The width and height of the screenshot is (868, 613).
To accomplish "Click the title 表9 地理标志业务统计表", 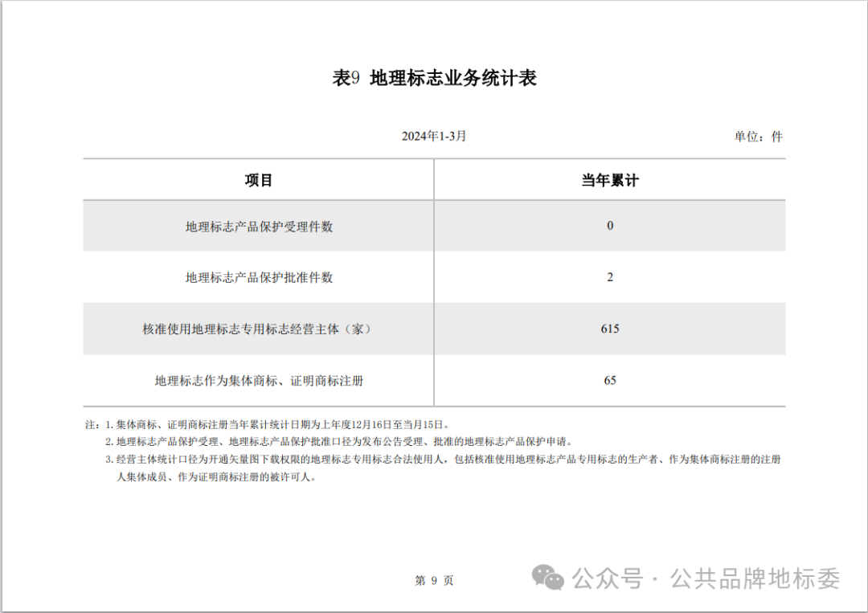I will point(435,78).
